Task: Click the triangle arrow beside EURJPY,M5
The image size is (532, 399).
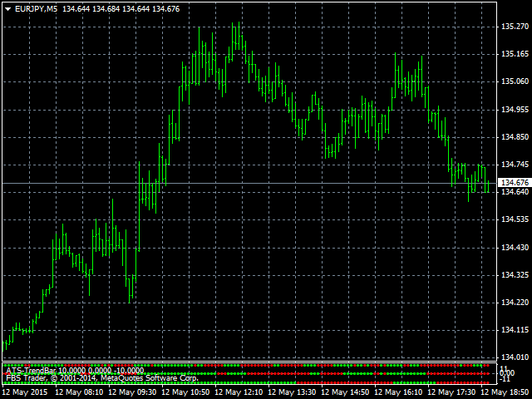Action: click(7, 8)
